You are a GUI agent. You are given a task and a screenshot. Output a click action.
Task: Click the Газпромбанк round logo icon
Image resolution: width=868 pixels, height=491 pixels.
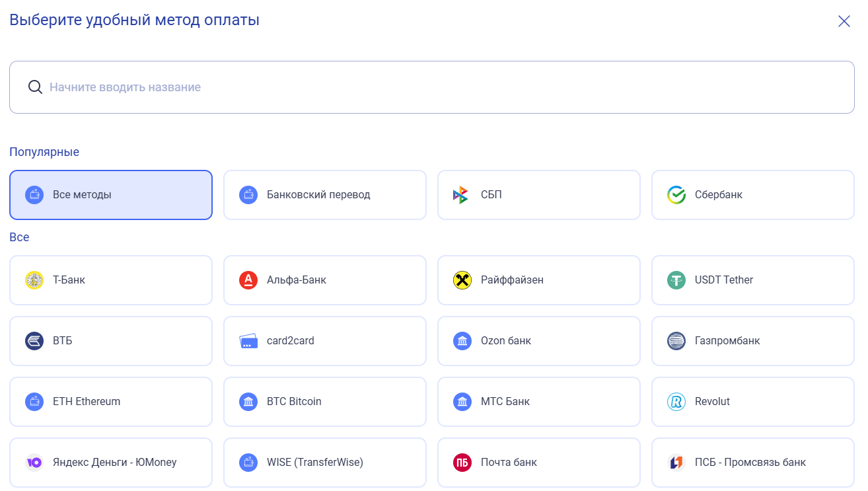tap(676, 341)
